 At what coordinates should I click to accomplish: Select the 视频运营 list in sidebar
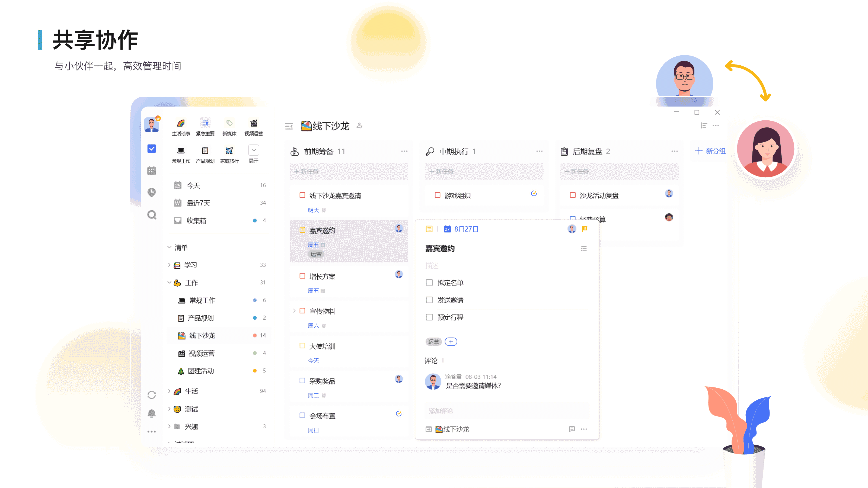[x=201, y=353]
